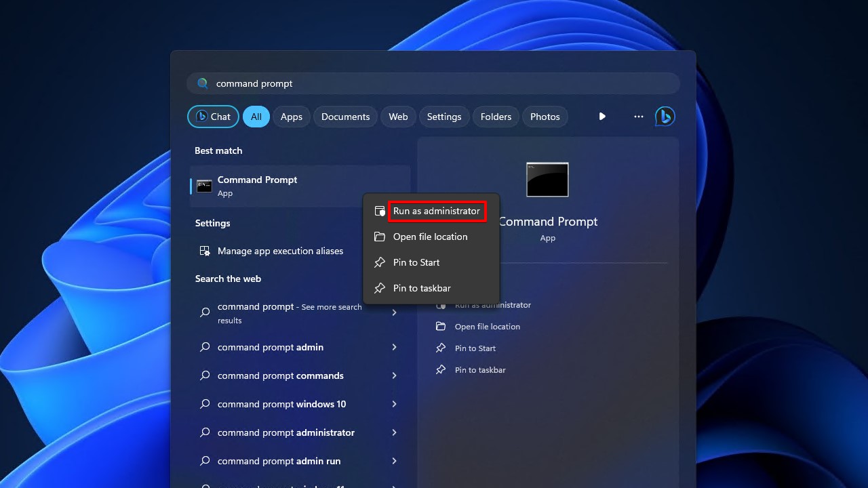Viewport: 868px width, 488px height.
Task: Switch to the Documents filter tab
Action: tap(345, 117)
